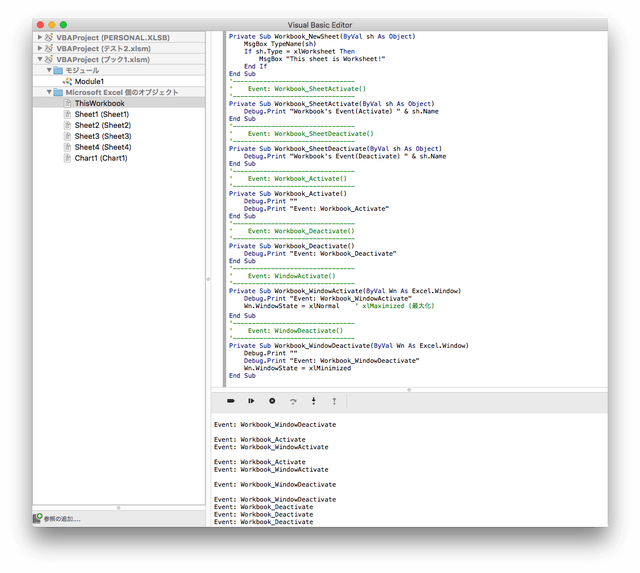
Task: Click the 'Private Sub Workbook_WindowDeactivate' declaration line
Action: coord(349,345)
